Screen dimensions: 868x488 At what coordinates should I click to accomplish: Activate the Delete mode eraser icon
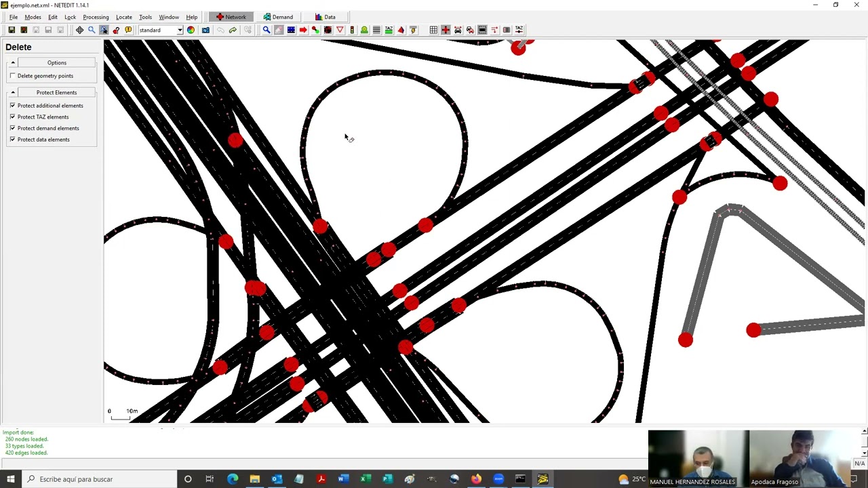click(279, 30)
